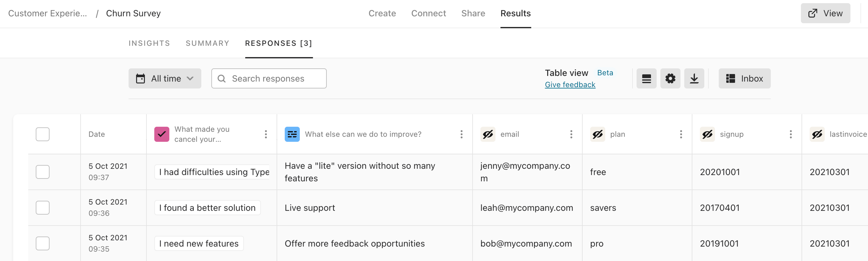Click the magnifier icon in the search box
This screenshot has width=868, height=261.
pyautogui.click(x=221, y=79)
